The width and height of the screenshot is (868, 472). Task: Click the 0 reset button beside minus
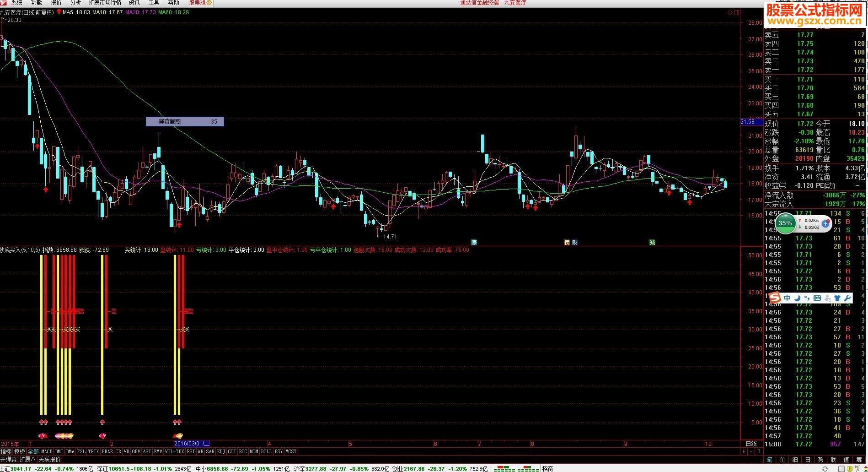point(759,451)
